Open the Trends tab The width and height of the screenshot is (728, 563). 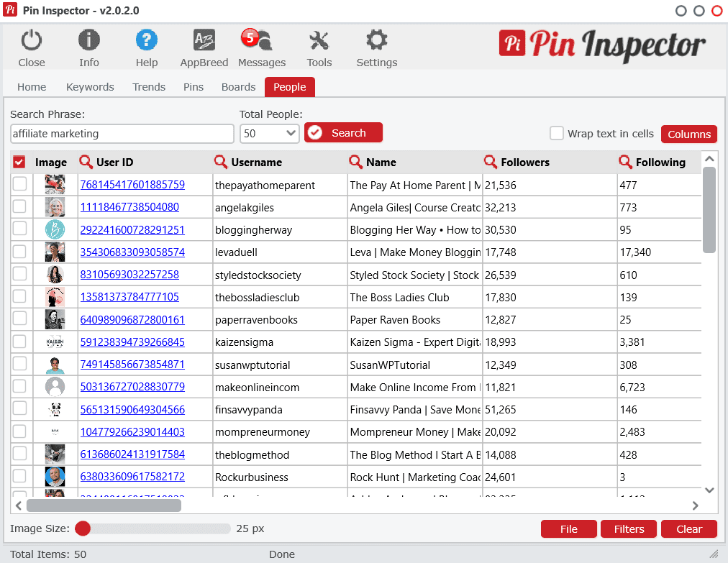pyautogui.click(x=148, y=86)
